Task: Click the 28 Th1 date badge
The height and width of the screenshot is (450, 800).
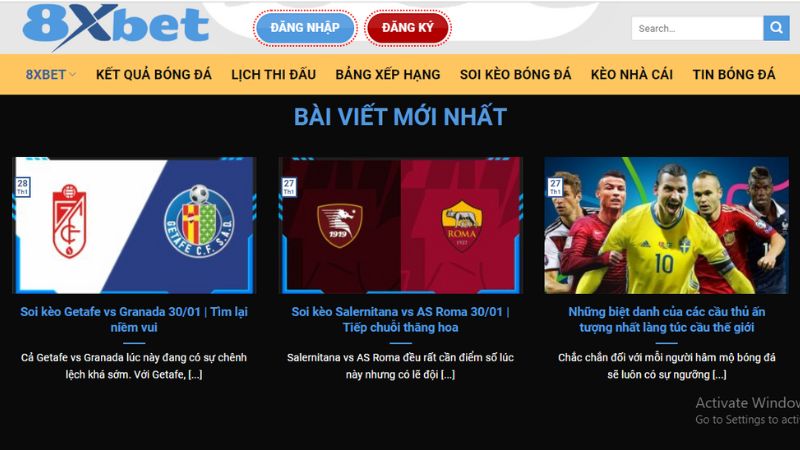Action: tap(22, 187)
